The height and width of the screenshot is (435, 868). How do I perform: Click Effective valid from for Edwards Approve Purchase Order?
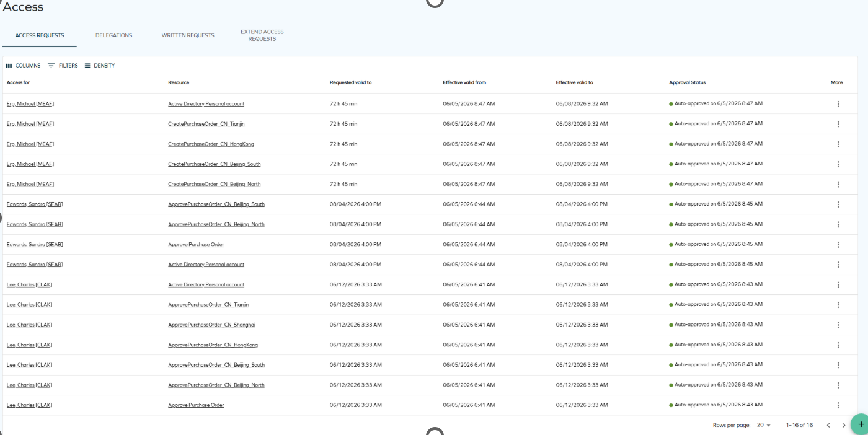(x=469, y=244)
